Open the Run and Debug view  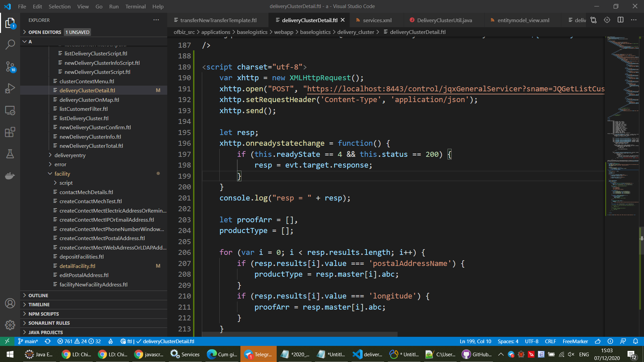click(10, 88)
